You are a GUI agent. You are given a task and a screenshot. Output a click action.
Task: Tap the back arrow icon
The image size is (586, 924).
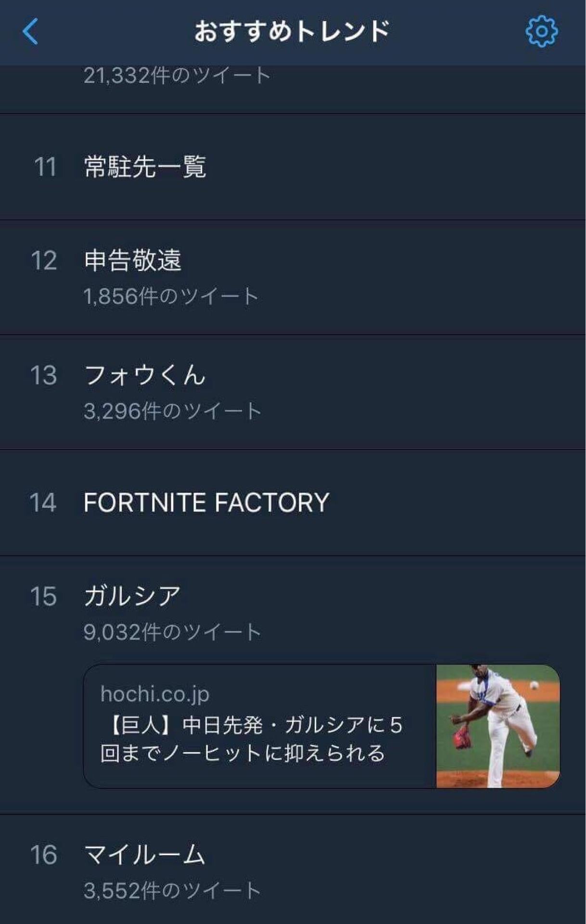coord(30,32)
